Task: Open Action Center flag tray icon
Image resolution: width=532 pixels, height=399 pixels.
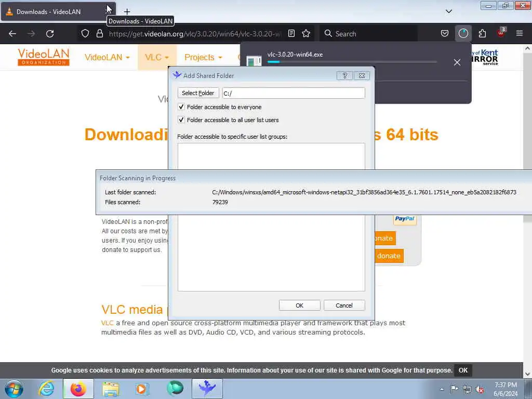Action: click(x=454, y=389)
